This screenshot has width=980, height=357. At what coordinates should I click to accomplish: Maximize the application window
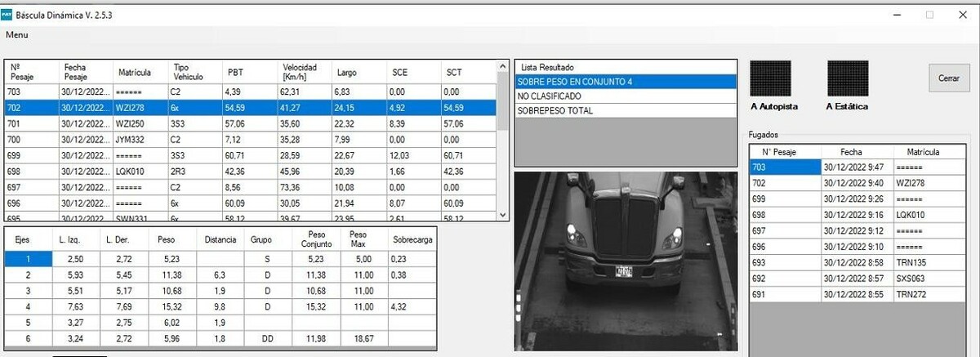[929, 15]
